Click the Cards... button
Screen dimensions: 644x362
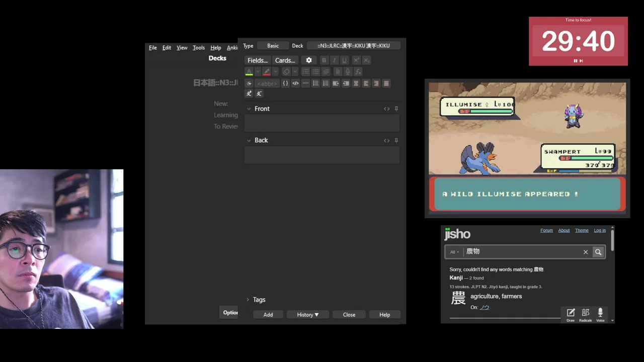285,60
